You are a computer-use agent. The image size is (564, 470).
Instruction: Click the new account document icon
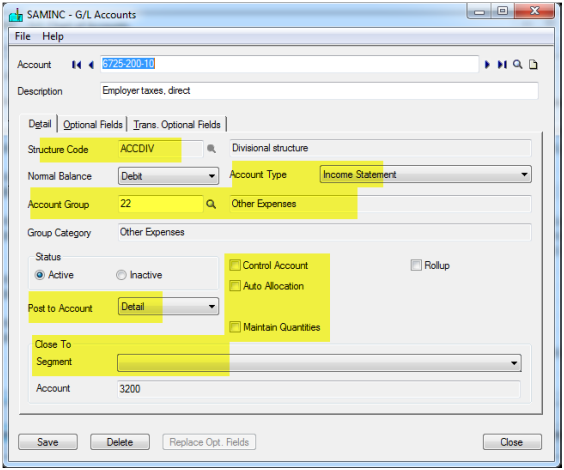pyautogui.click(x=533, y=65)
